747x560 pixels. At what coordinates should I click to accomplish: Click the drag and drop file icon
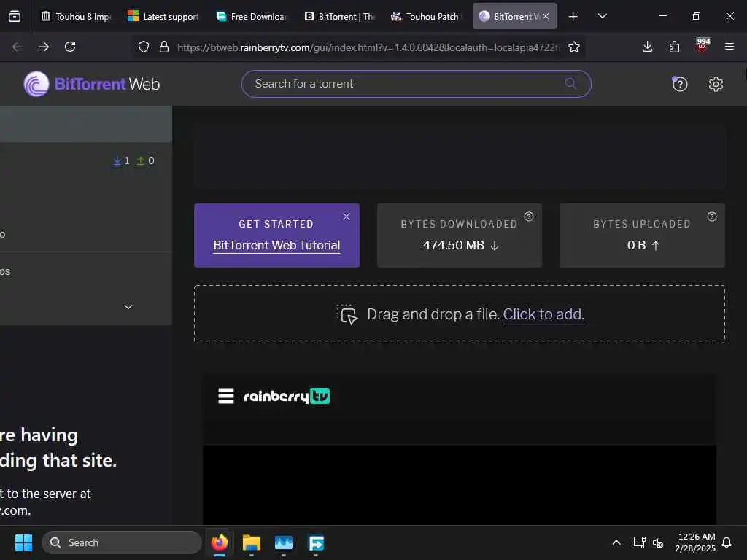click(x=347, y=315)
